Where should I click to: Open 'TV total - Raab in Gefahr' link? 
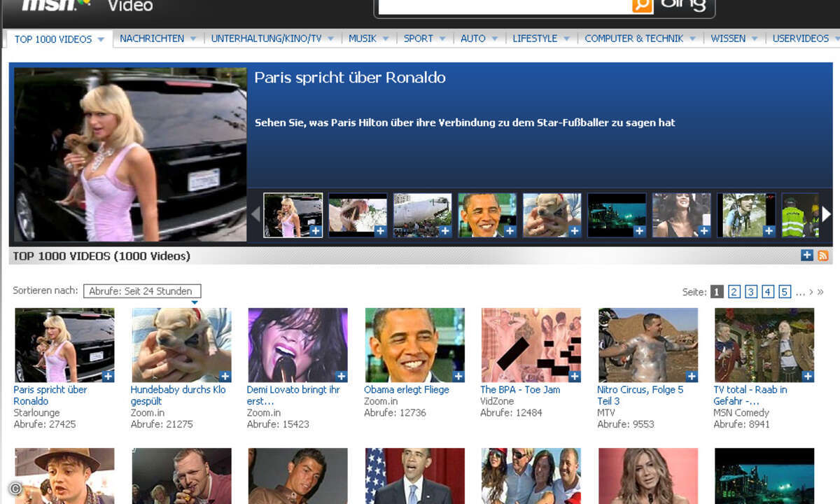(x=750, y=395)
